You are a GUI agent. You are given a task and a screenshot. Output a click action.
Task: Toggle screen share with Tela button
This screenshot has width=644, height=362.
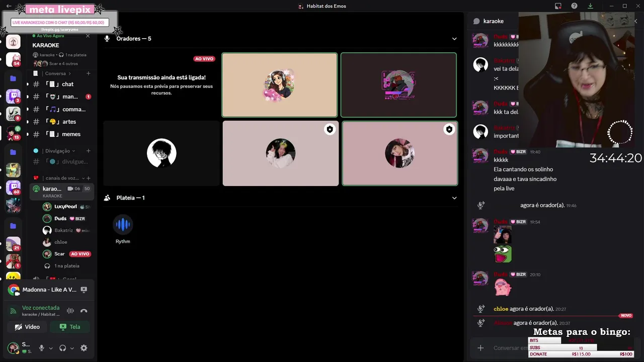click(70, 327)
